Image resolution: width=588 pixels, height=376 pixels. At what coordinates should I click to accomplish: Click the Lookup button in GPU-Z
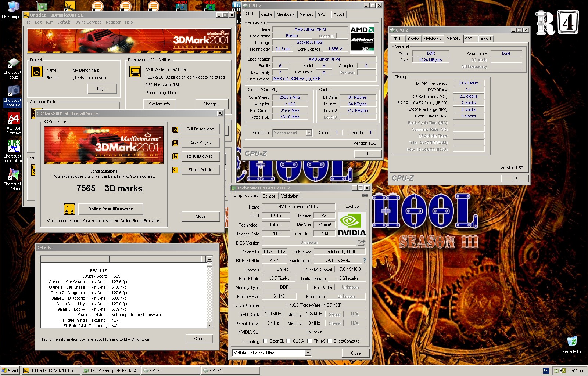point(352,206)
